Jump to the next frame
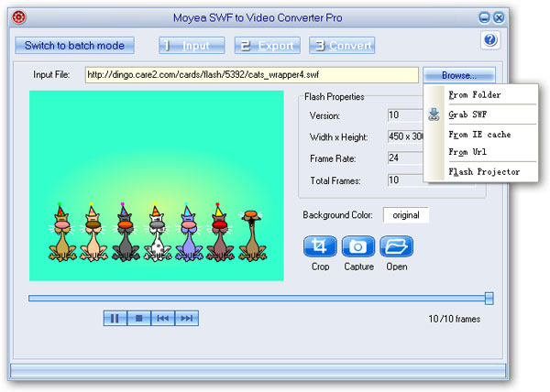 coord(187,318)
